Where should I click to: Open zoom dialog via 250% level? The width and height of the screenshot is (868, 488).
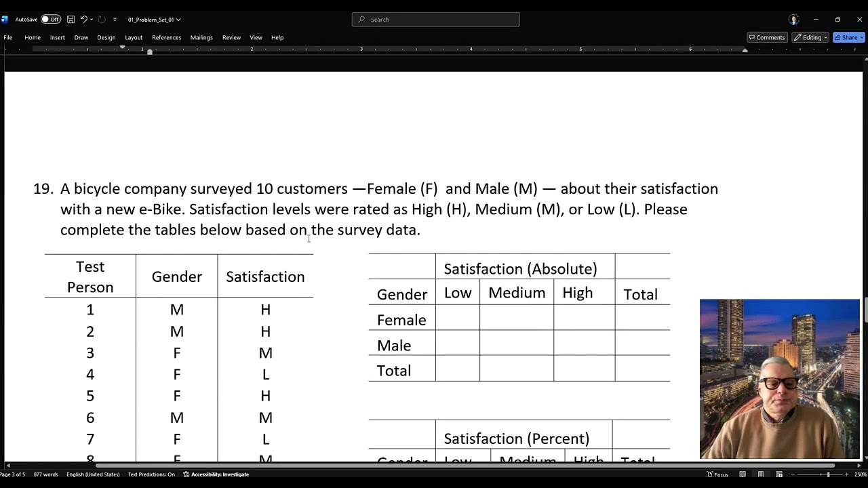coord(860,474)
